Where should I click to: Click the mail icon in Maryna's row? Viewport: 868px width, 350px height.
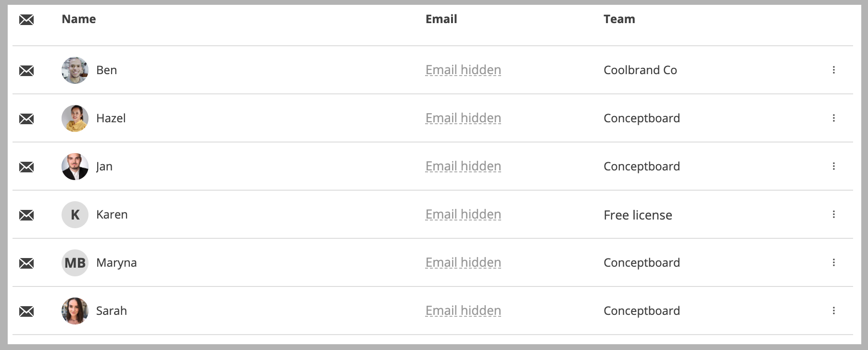click(x=26, y=263)
